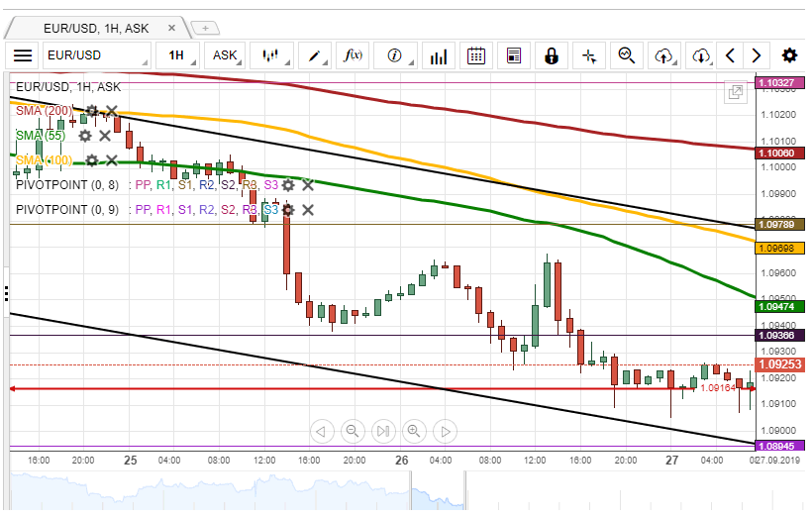The width and height of the screenshot is (812, 517).
Task: Click the 1.09253 current price label
Action: pyautogui.click(x=779, y=364)
